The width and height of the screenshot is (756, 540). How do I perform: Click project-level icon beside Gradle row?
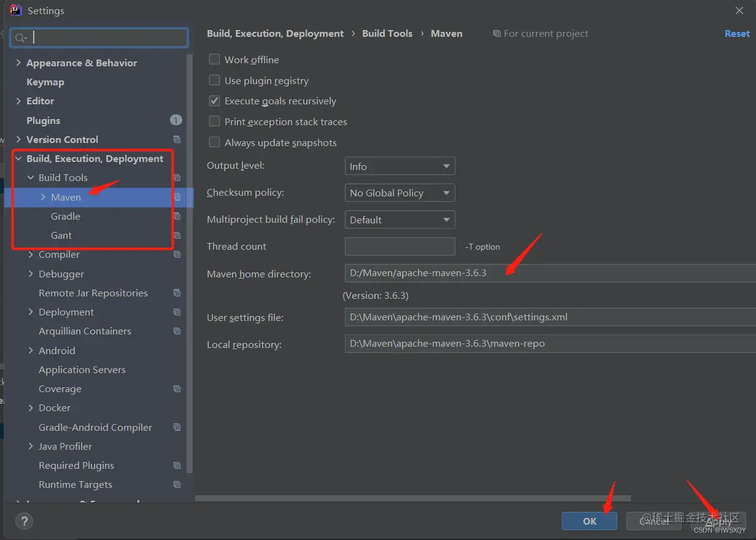(177, 216)
